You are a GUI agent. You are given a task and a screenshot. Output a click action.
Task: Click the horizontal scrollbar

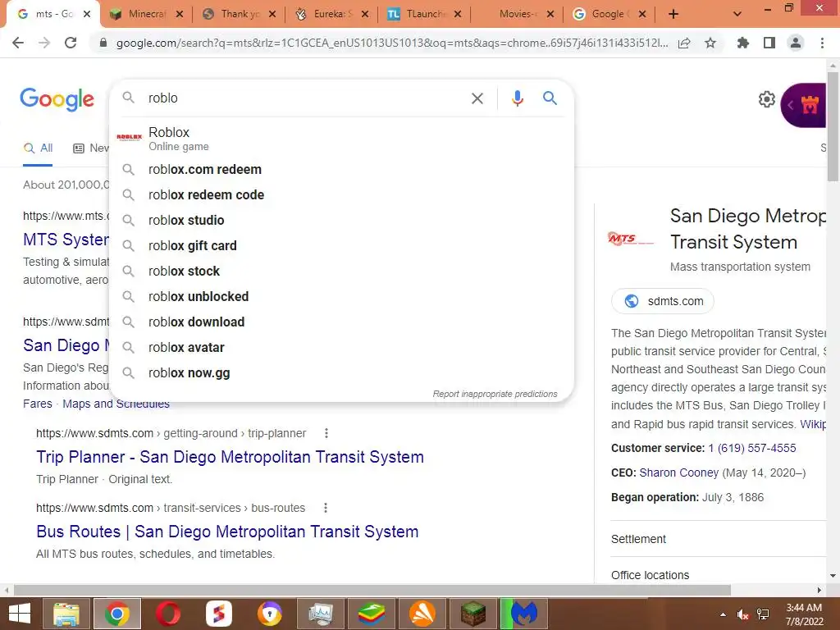[x=372, y=590]
